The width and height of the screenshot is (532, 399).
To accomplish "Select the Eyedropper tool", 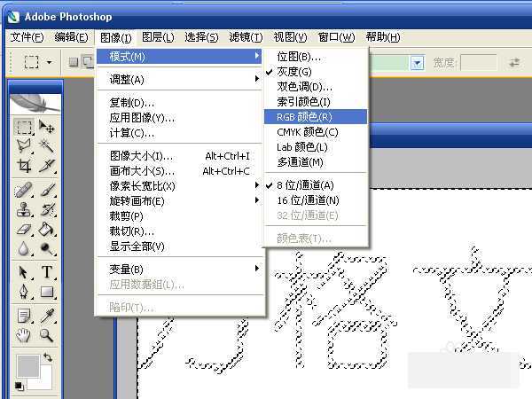I will [x=46, y=316].
